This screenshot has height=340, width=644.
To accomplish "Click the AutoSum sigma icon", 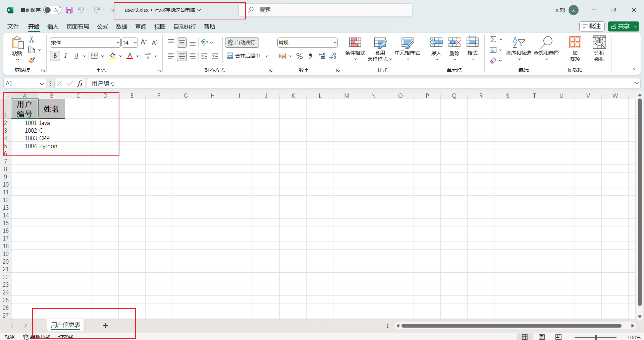I will click(493, 39).
